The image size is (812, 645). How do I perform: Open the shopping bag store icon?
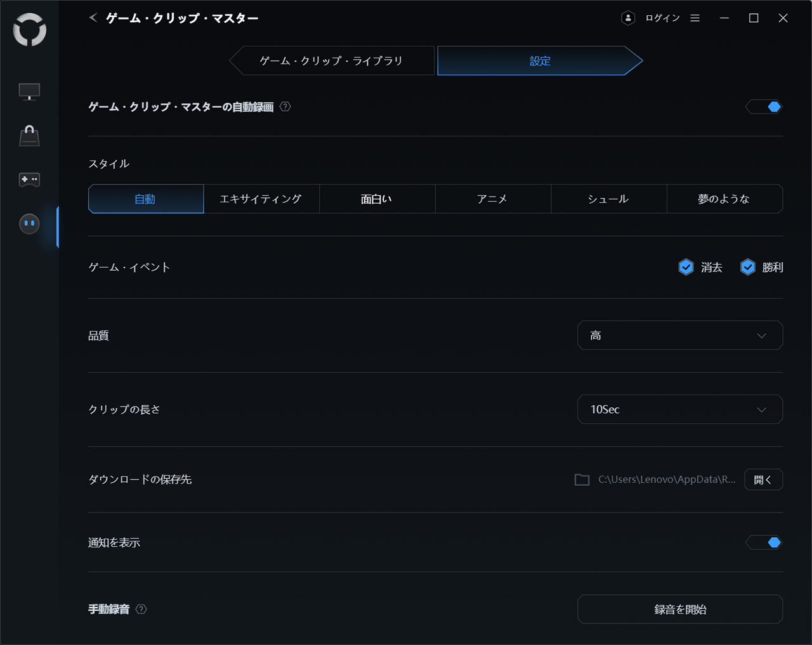coord(29,136)
